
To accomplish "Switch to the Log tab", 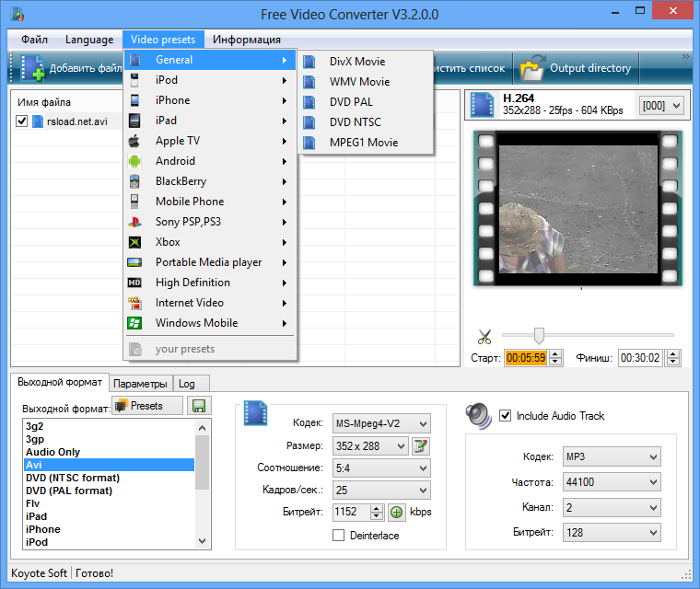I will pos(191,384).
